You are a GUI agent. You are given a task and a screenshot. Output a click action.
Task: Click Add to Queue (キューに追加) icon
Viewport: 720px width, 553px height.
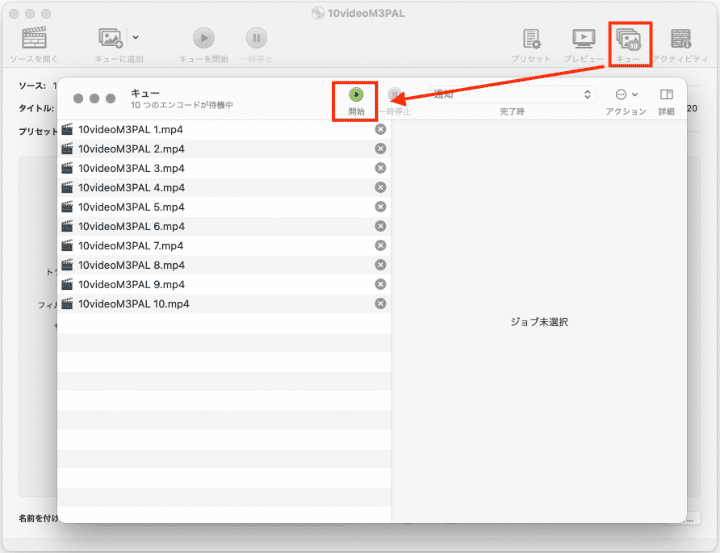click(x=110, y=38)
